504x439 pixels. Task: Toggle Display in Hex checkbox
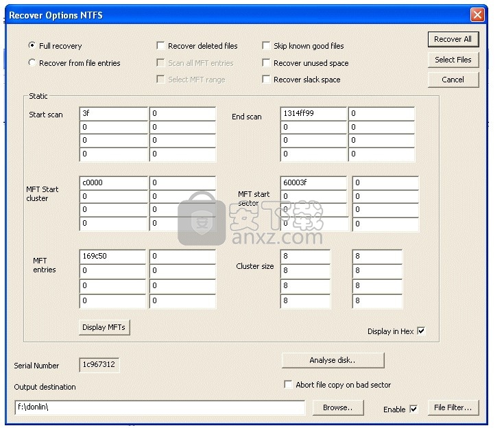(422, 331)
